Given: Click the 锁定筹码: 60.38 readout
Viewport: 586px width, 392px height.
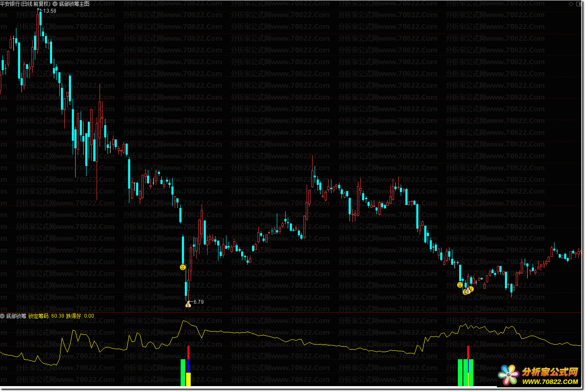Looking at the screenshot, I should coord(46,316).
